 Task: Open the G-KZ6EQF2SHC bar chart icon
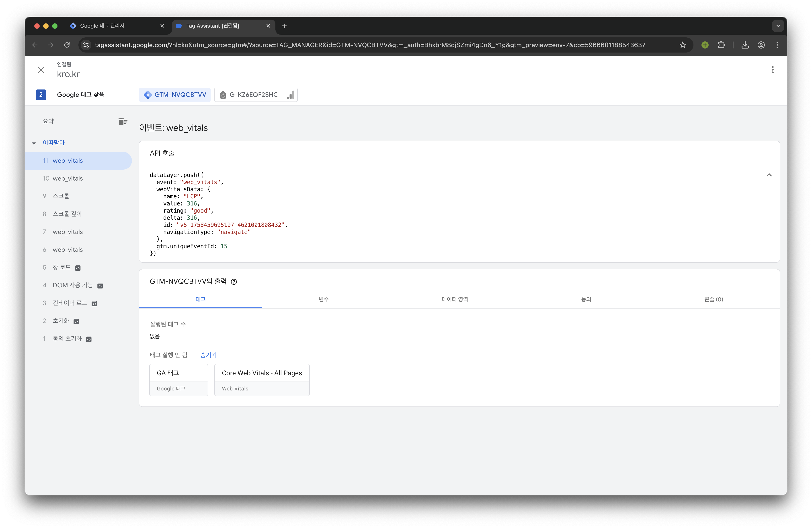290,95
